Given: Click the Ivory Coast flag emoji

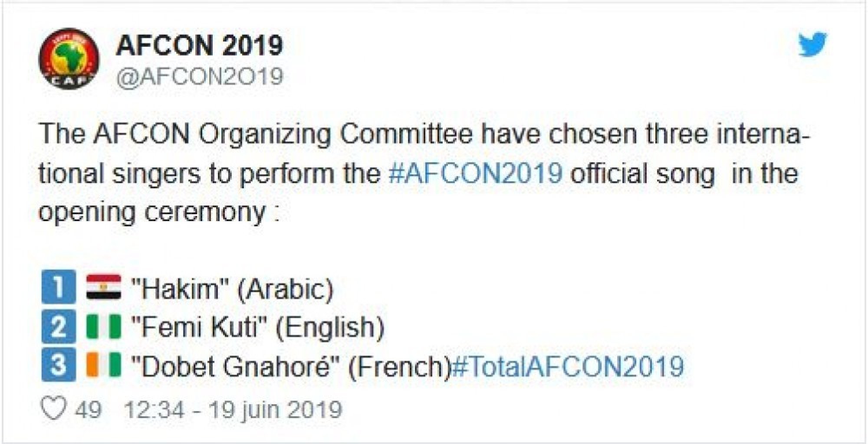Looking at the screenshot, I should tap(104, 365).
